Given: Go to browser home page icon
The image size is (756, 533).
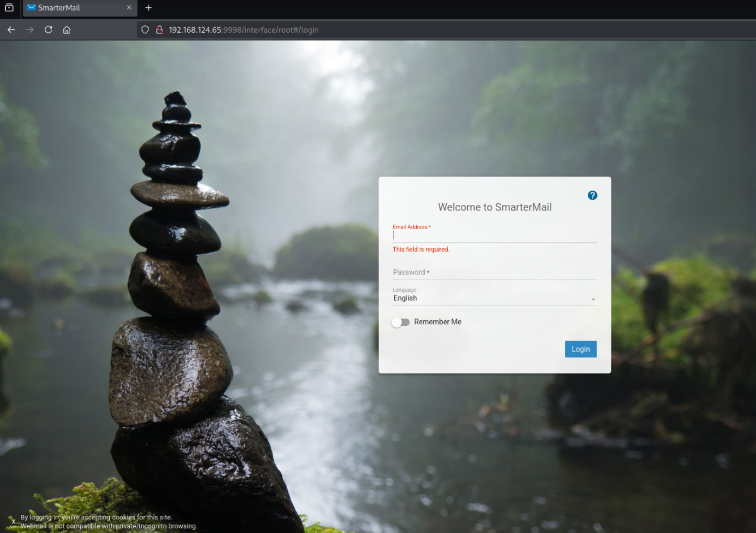Looking at the screenshot, I should 67,30.
